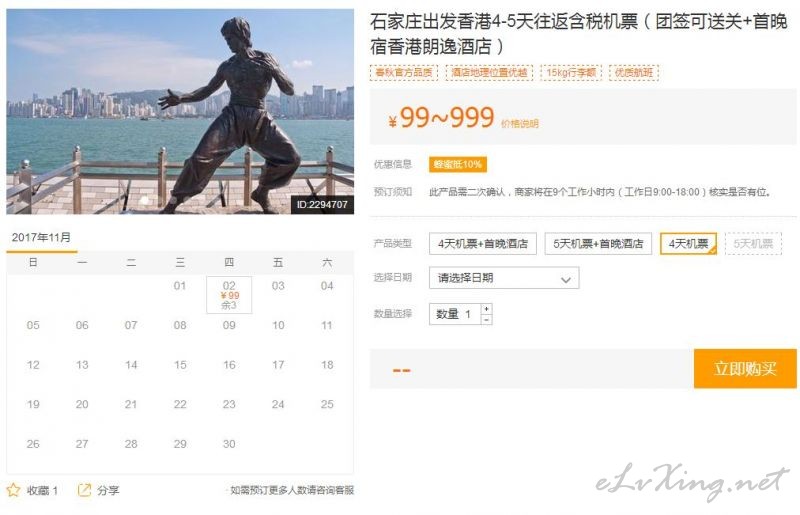Image resolution: width=800 pixels, height=515 pixels.
Task: Click the 春秋官方品质 tag
Action: point(404,72)
